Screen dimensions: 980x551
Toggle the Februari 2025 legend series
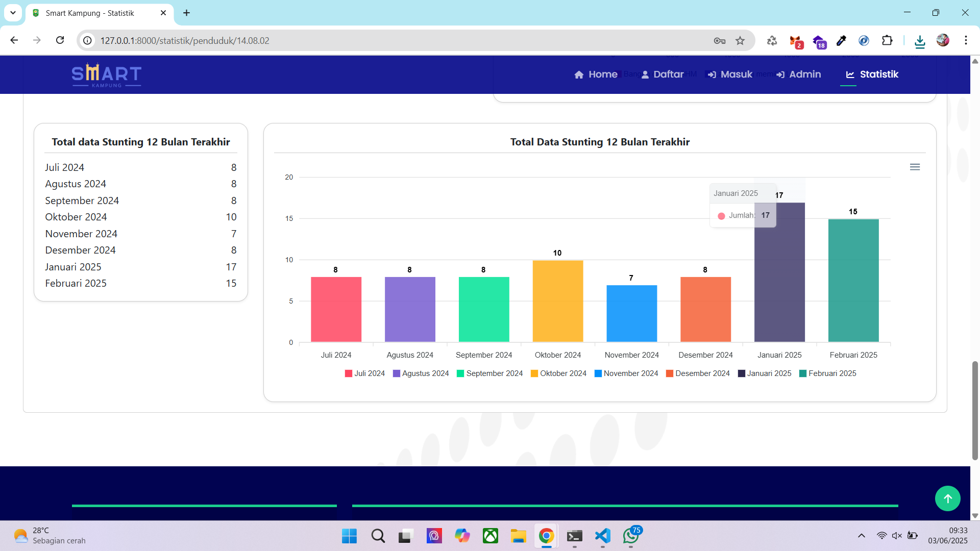point(827,373)
